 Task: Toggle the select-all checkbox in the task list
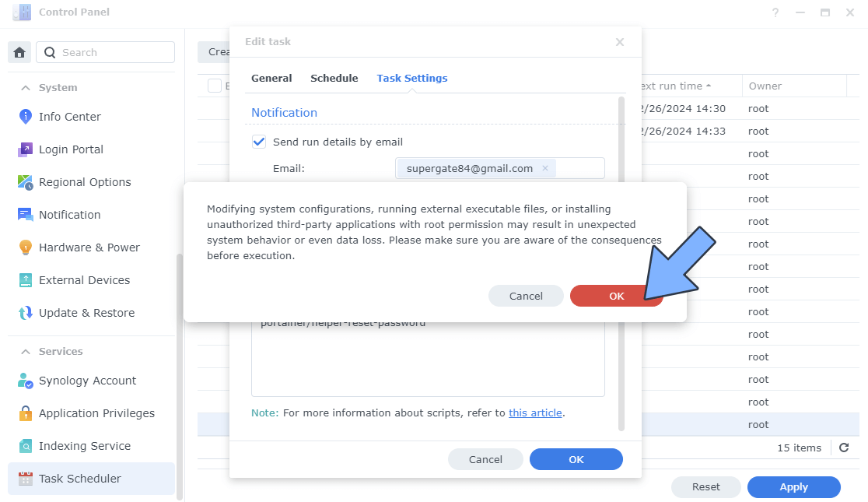215,86
